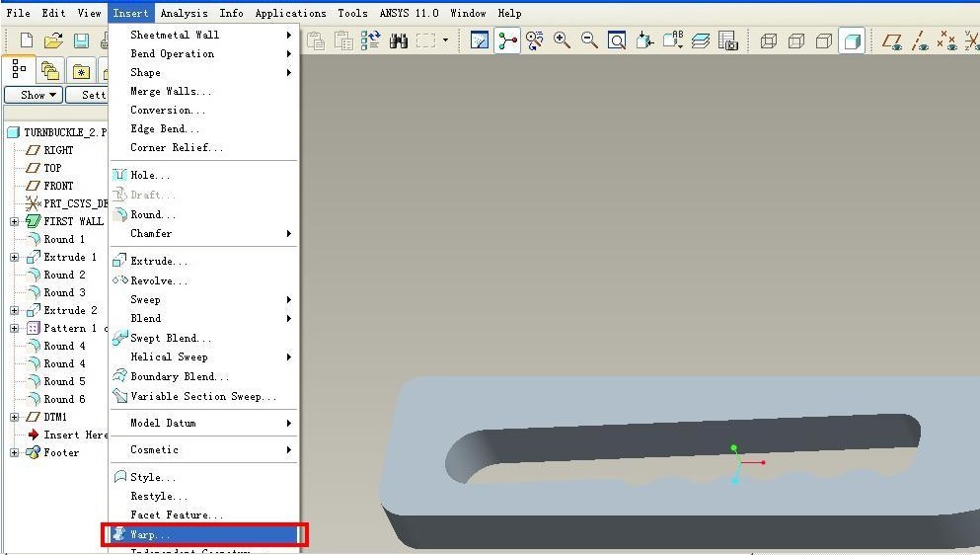Click the Open folder icon

[53, 40]
